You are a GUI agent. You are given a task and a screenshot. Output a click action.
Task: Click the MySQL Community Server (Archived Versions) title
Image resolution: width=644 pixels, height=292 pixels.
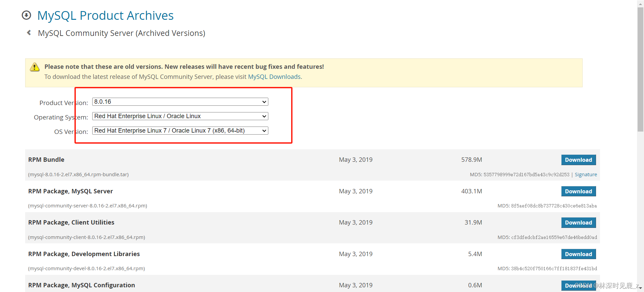[121, 33]
